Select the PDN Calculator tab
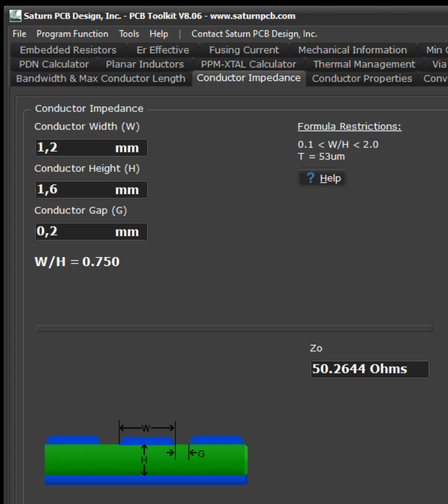Viewport: 448px width, 504px height. (54, 64)
